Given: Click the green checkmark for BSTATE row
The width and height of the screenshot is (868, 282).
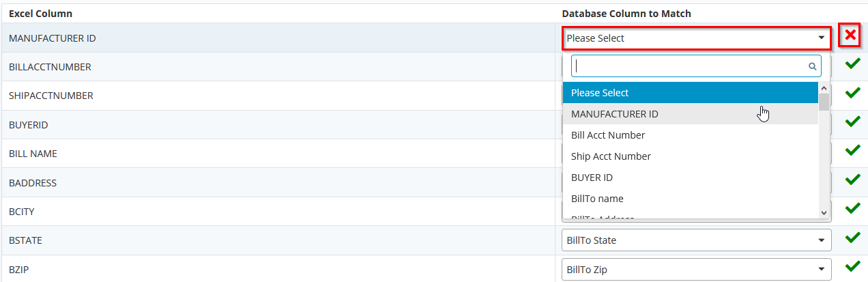Looking at the screenshot, I should pyautogui.click(x=852, y=238).
